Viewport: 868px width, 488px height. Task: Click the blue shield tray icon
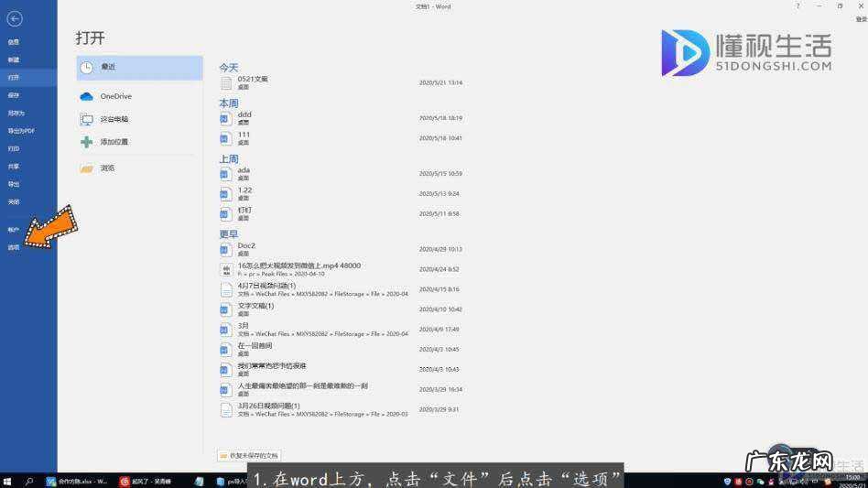point(727,482)
